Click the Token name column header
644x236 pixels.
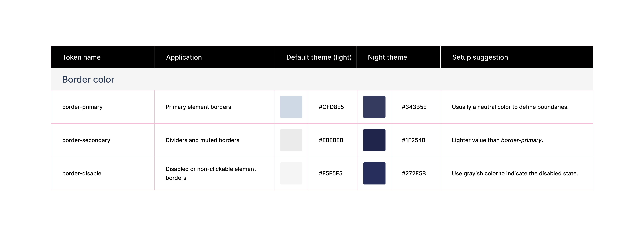[81, 57]
